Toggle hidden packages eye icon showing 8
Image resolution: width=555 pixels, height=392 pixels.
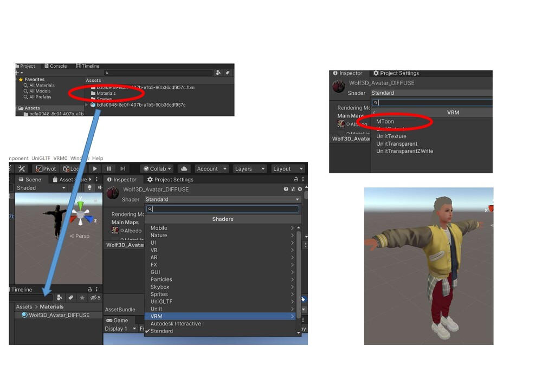[x=95, y=298]
